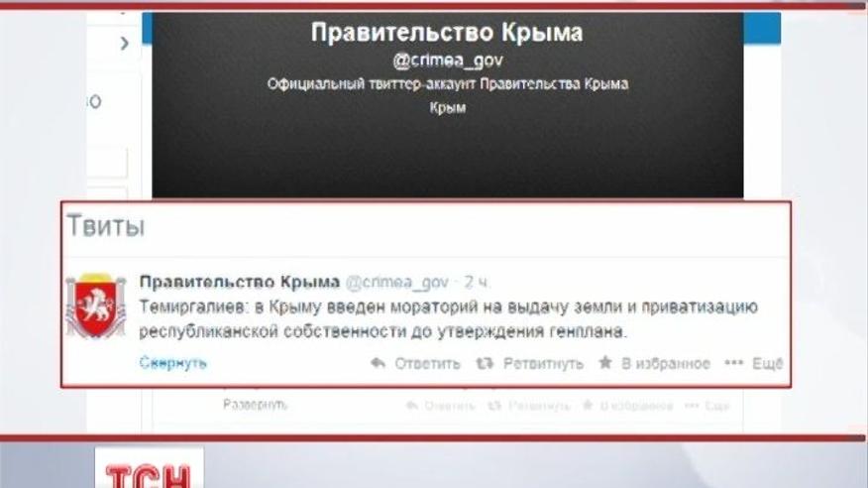The height and width of the screenshot is (488, 868).
Task: Click the В избранное label on the highlighted tweet
Action: 666,363
